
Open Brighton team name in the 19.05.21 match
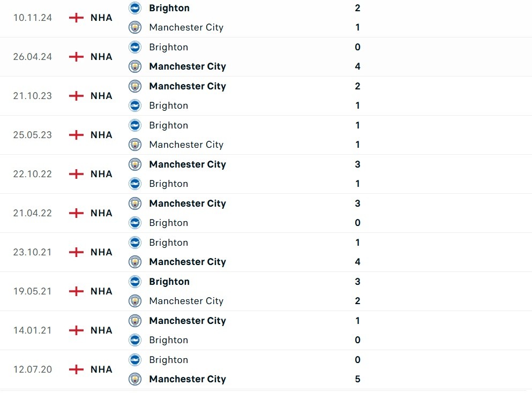tap(169, 282)
